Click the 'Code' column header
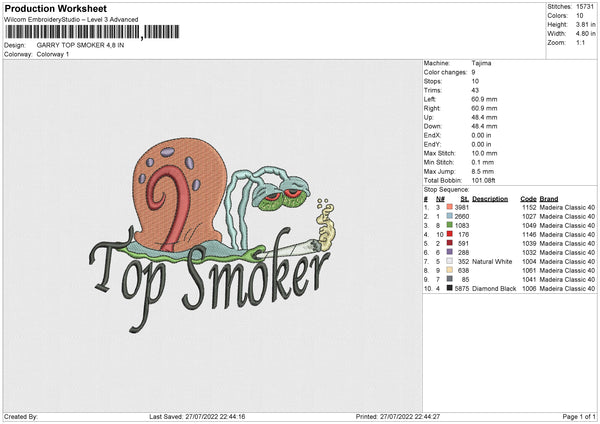The image size is (600, 424). point(528,199)
